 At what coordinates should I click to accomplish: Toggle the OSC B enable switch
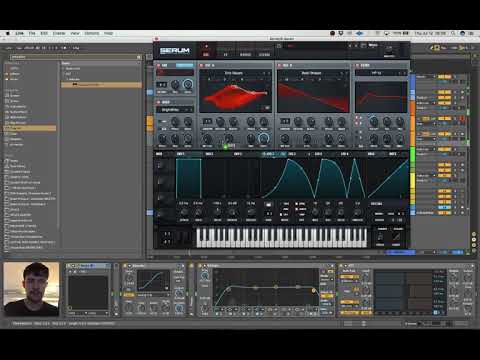(279, 65)
